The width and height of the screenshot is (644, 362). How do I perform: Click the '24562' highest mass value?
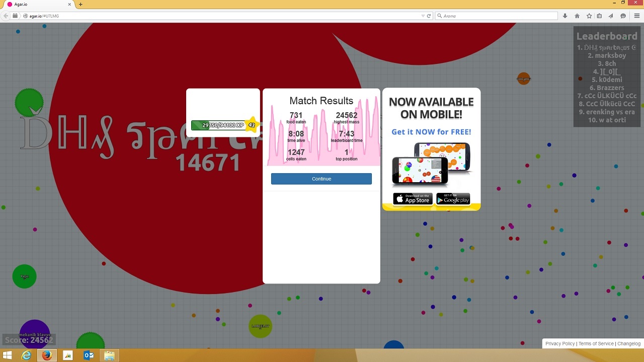[x=347, y=115]
